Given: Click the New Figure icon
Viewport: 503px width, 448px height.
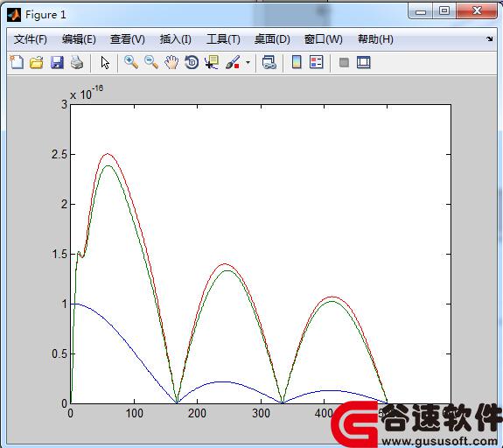Looking at the screenshot, I should 17,62.
